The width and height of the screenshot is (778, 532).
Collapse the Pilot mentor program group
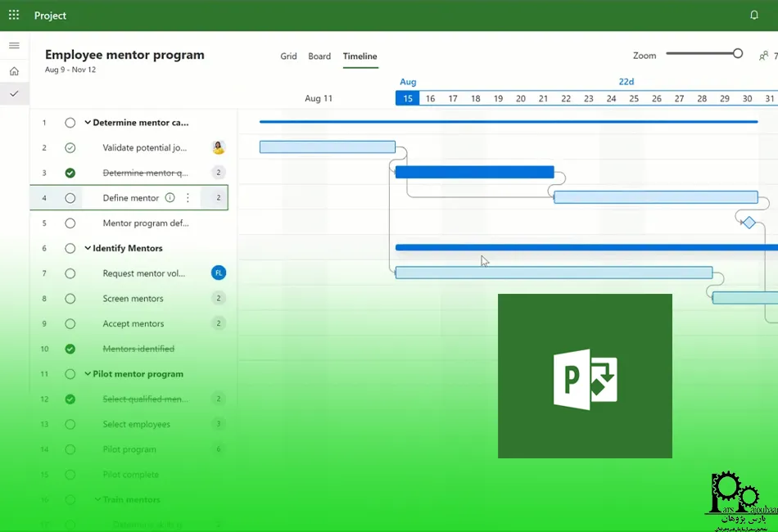click(88, 374)
